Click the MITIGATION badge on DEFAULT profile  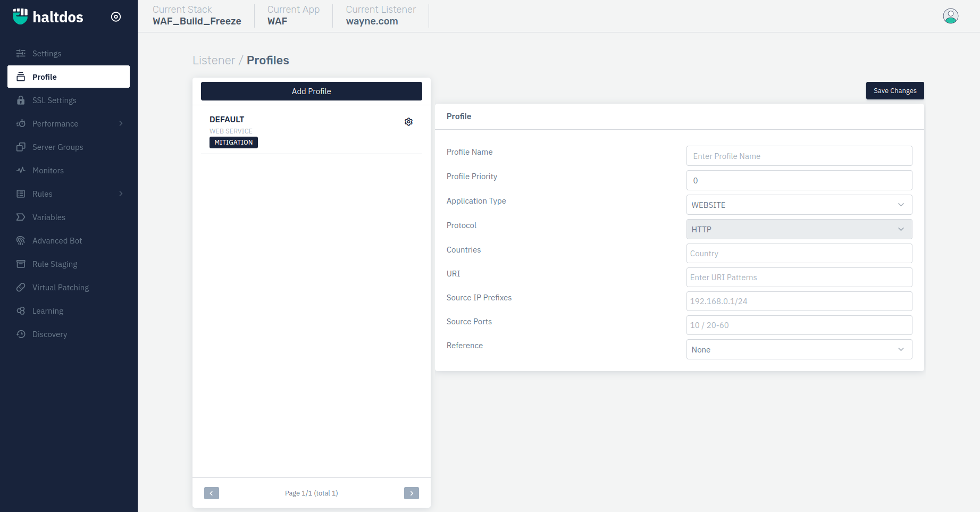(x=233, y=142)
